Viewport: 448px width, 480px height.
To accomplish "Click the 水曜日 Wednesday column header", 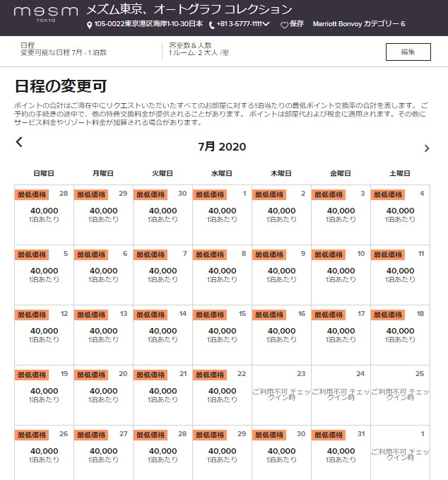I will point(222,174).
